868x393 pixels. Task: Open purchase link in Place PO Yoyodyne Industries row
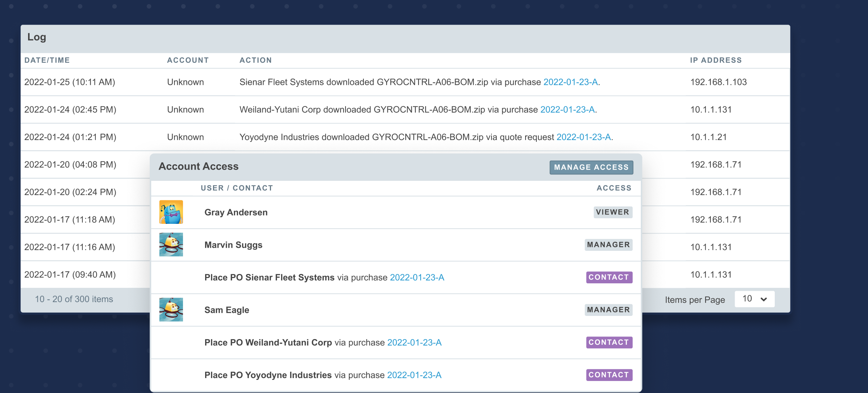point(414,375)
